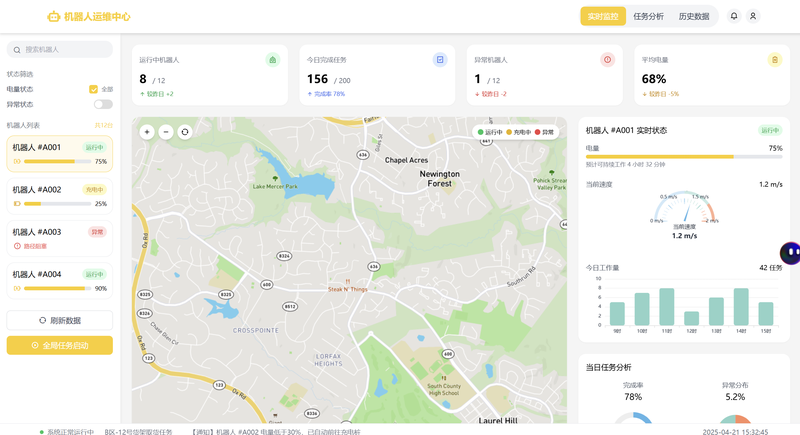Switch to 实时监控 tab
Image resolution: width=800 pixels, height=435 pixels.
coord(603,16)
